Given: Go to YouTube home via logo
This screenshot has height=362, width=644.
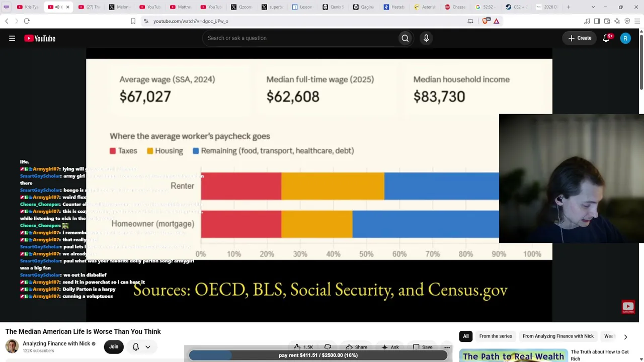Looking at the screenshot, I should coord(40,38).
